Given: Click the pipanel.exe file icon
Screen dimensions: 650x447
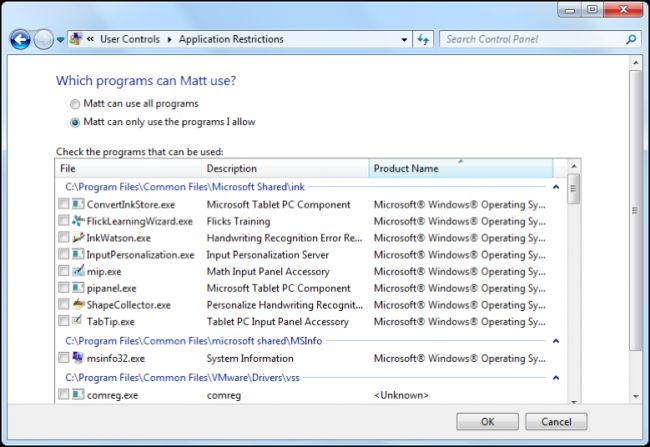Looking at the screenshot, I should point(78,288).
